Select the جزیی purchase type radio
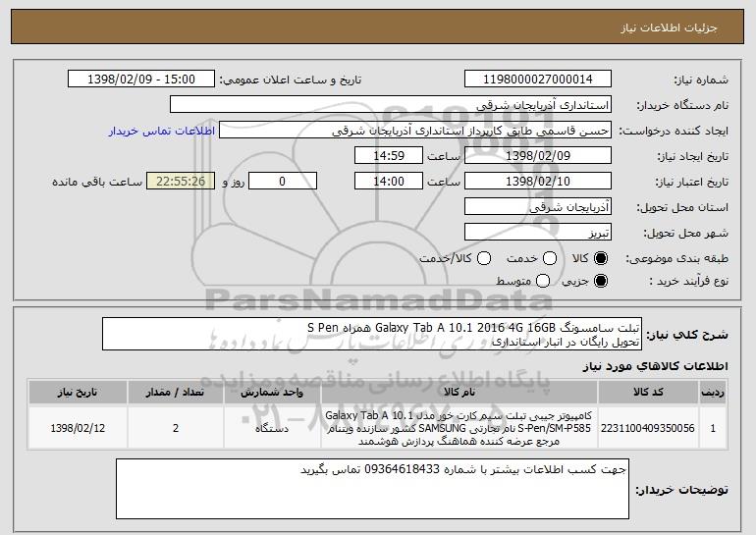The height and width of the screenshot is (535, 756). (x=601, y=281)
